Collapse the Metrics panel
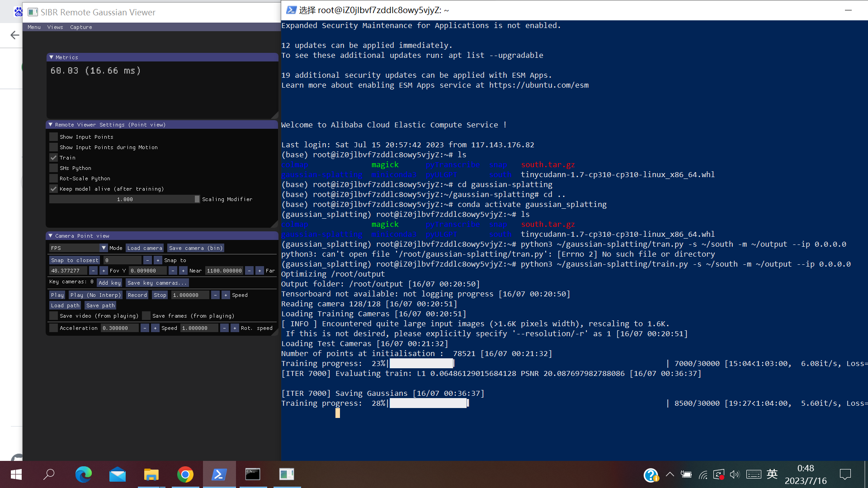The image size is (868, 488). (51, 57)
